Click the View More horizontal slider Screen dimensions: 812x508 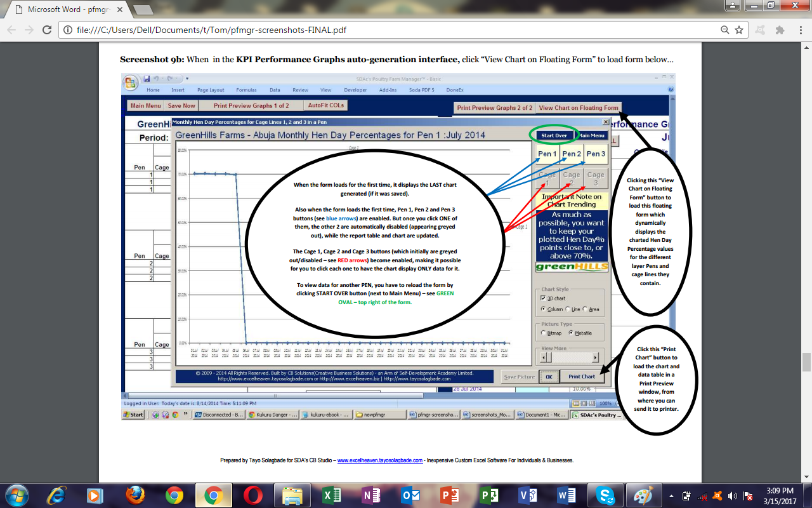tap(570, 358)
